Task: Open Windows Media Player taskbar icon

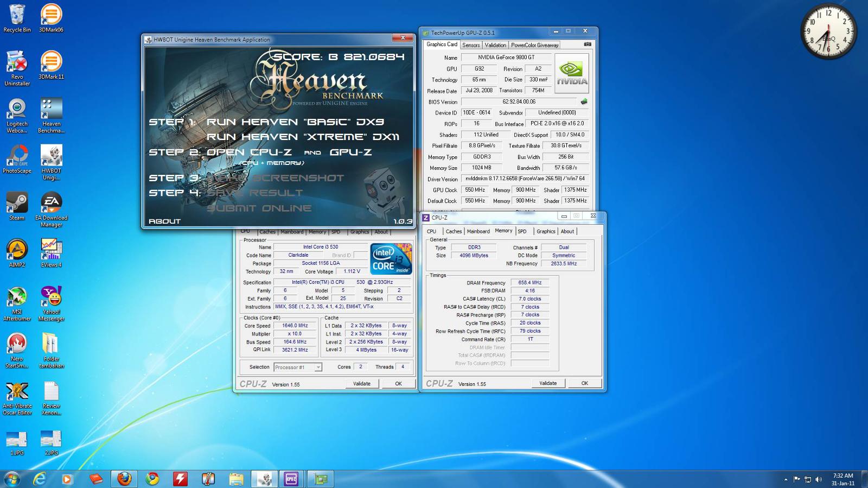Action: point(67,479)
